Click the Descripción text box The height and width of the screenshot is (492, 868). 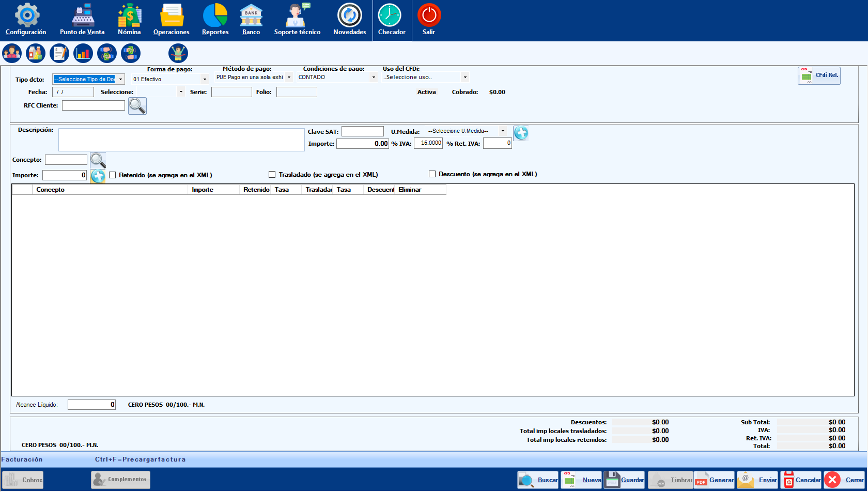181,140
